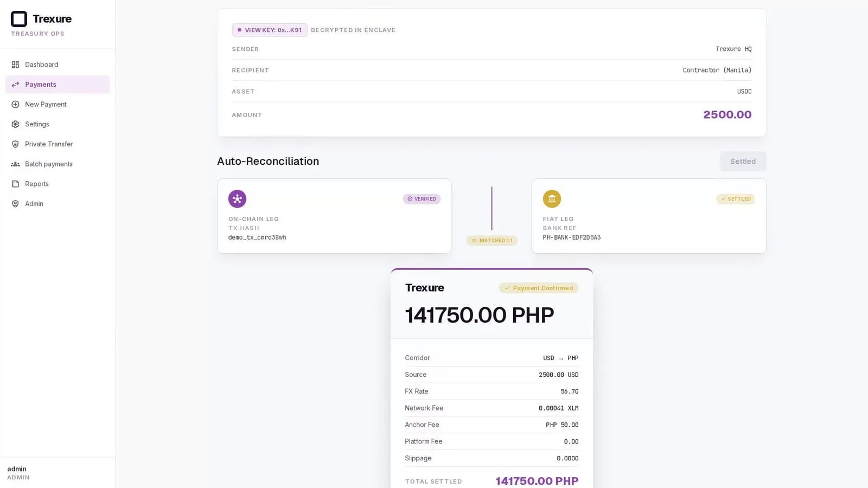
Task: Click the Settings gear icon
Action: [15, 124]
